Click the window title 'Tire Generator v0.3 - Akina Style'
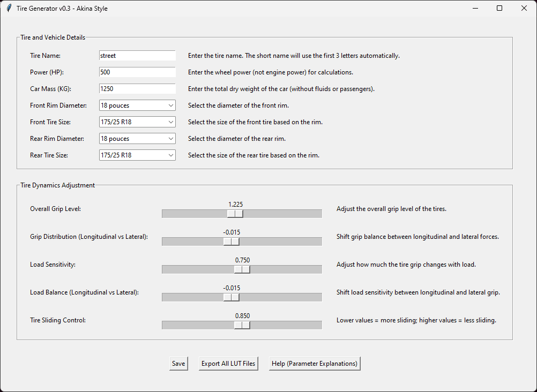The width and height of the screenshot is (537, 392). pos(62,9)
